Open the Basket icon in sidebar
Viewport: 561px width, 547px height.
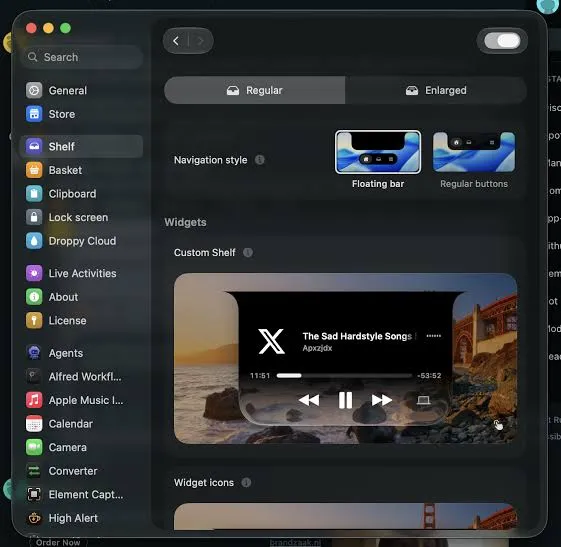[x=34, y=170]
